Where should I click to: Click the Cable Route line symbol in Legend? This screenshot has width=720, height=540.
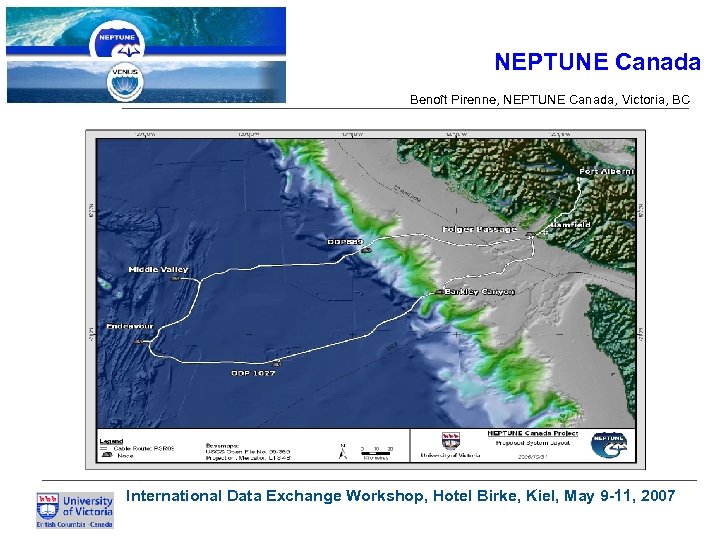tap(104, 448)
